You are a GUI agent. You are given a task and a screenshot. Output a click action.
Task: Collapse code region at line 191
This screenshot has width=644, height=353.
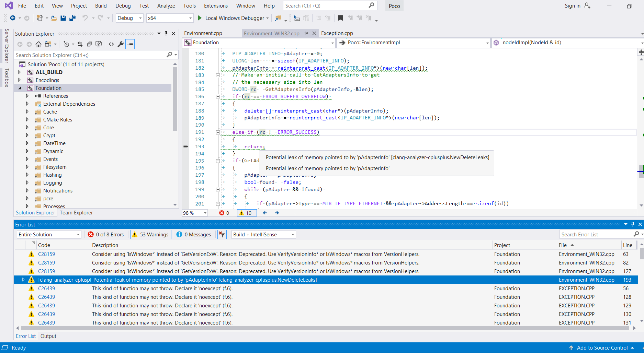(218, 132)
